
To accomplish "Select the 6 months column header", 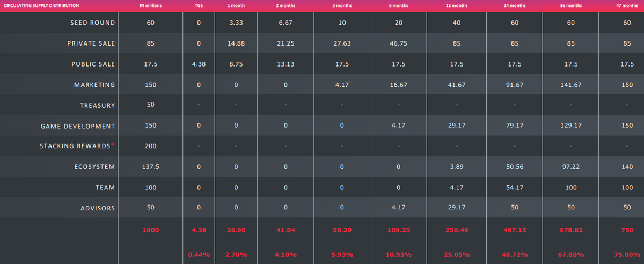I will [398, 5].
